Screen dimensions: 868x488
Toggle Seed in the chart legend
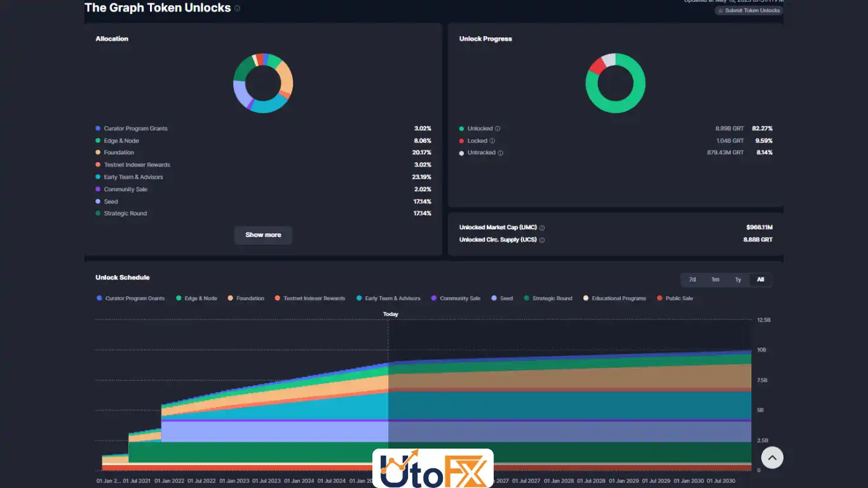[x=502, y=298]
